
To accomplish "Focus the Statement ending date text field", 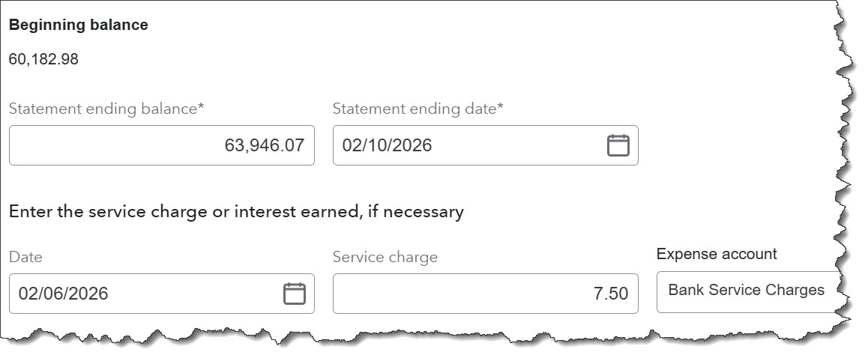I will pos(465,145).
